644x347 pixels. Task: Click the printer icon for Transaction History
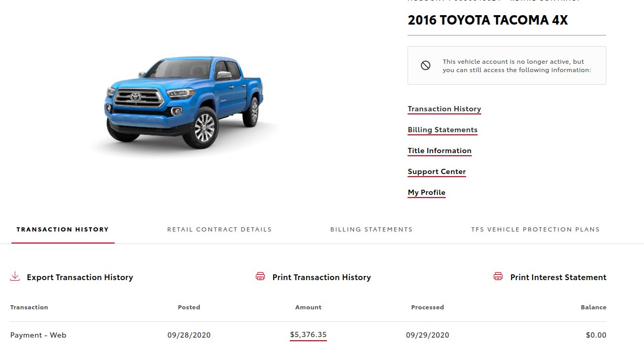point(261,276)
